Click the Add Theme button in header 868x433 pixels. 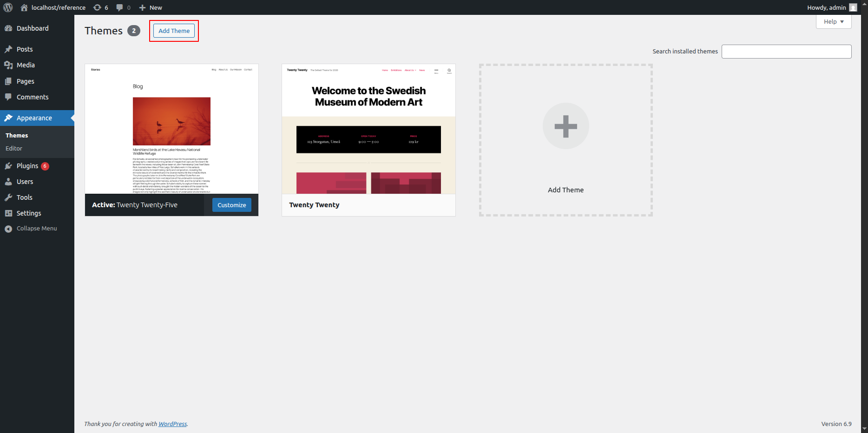tap(174, 31)
